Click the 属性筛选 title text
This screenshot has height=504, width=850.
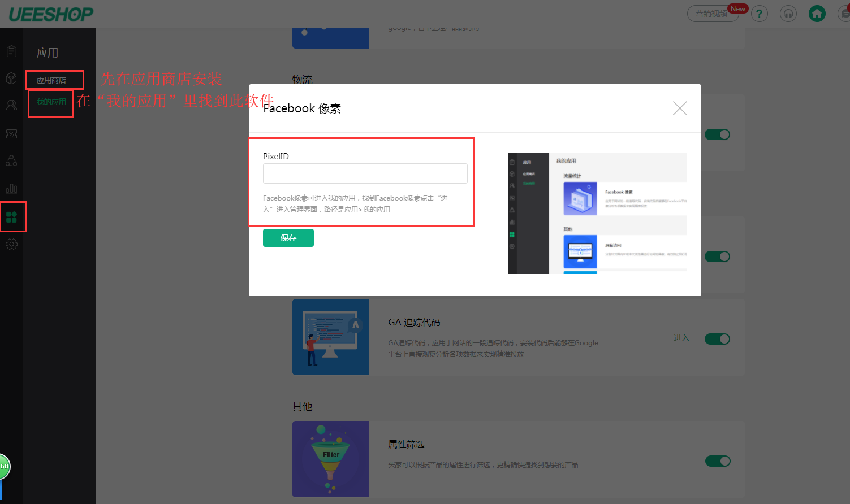coord(406,445)
